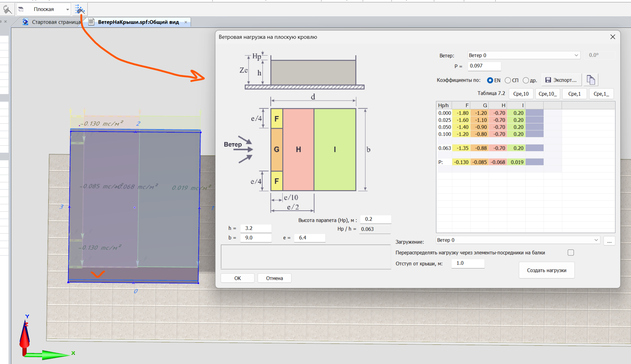Click the parapet height Hp input field

coord(375,219)
